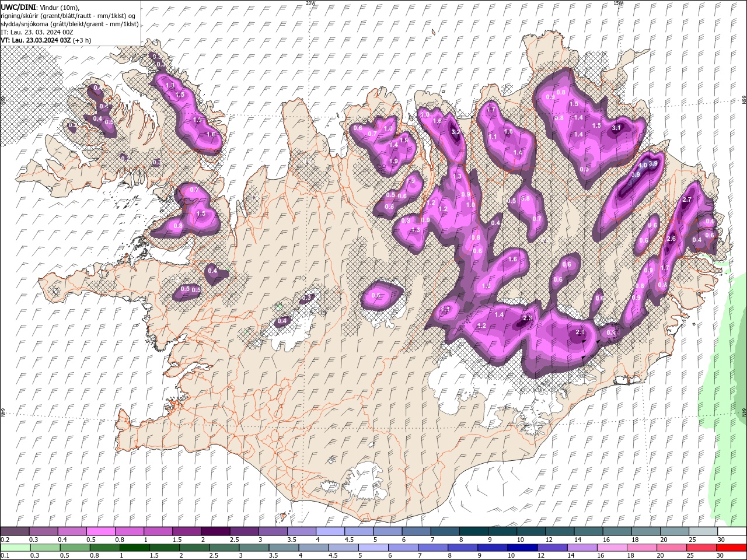Image resolution: width=747 pixels, height=560 pixels.
Task: Click the '2.6' snowfall value near east coast
Action: click(671, 239)
